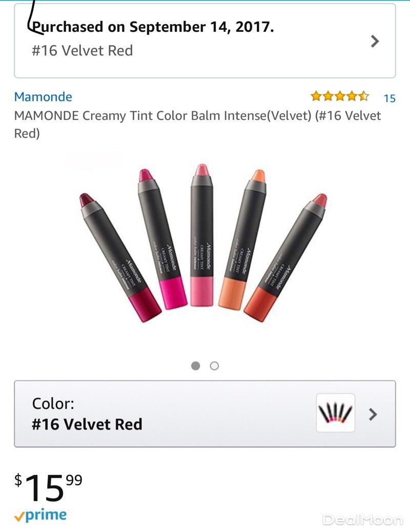
Task: Tap the Prime badge icon
Action: click(x=40, y=516)
